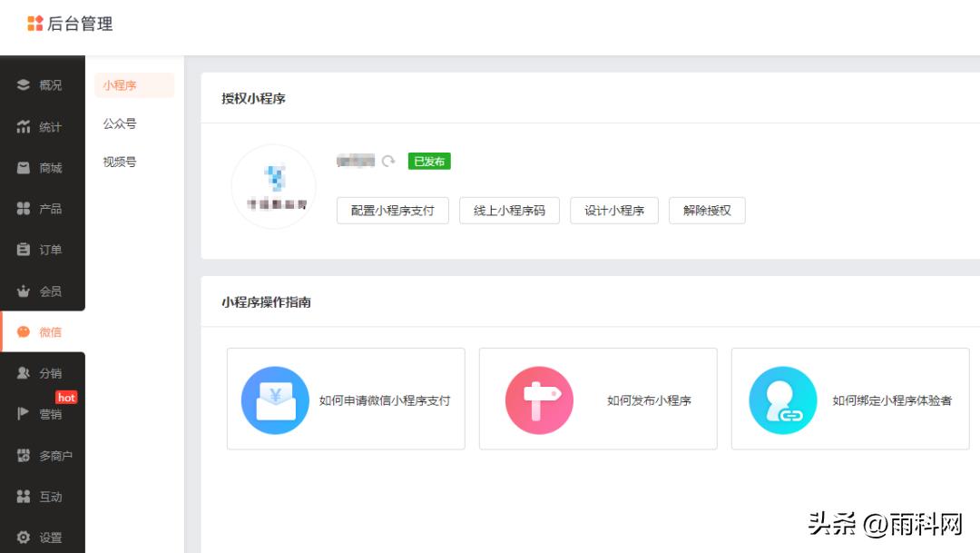Select the 小程序 tab
The height and width of the screenshot is (553, 980).
tap(119, 84)
